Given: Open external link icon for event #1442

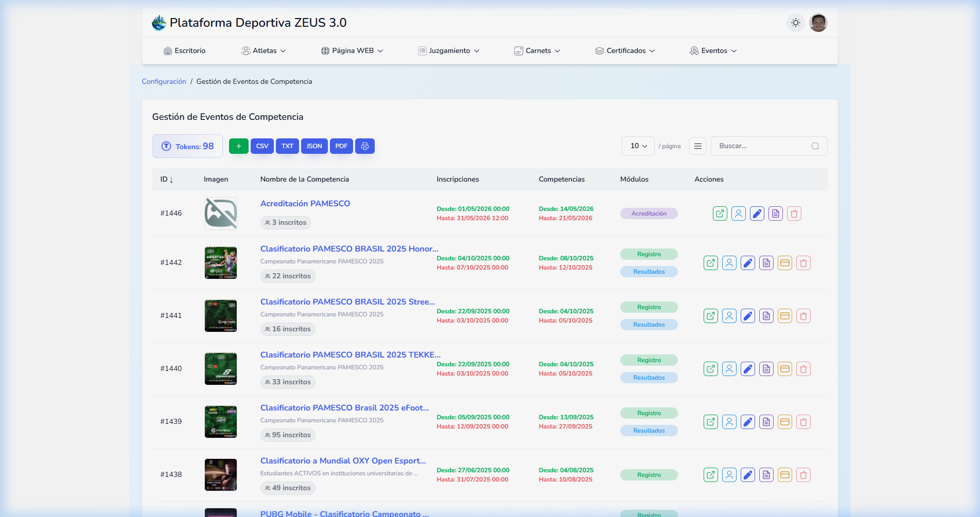Looking at the screenshot, I should 711,263.
